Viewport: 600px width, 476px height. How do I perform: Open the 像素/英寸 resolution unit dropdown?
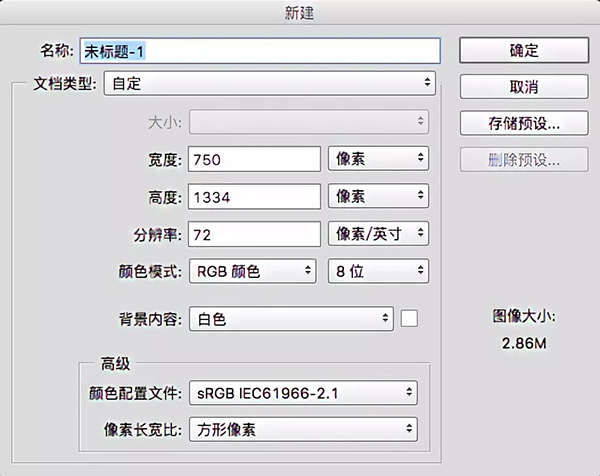coord(378,233)
